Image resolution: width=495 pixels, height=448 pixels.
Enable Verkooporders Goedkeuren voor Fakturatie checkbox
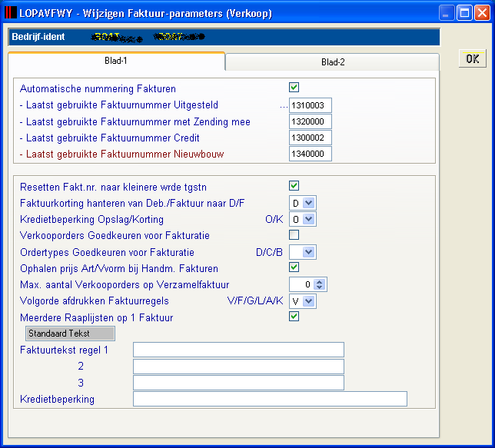click(294, 235)
